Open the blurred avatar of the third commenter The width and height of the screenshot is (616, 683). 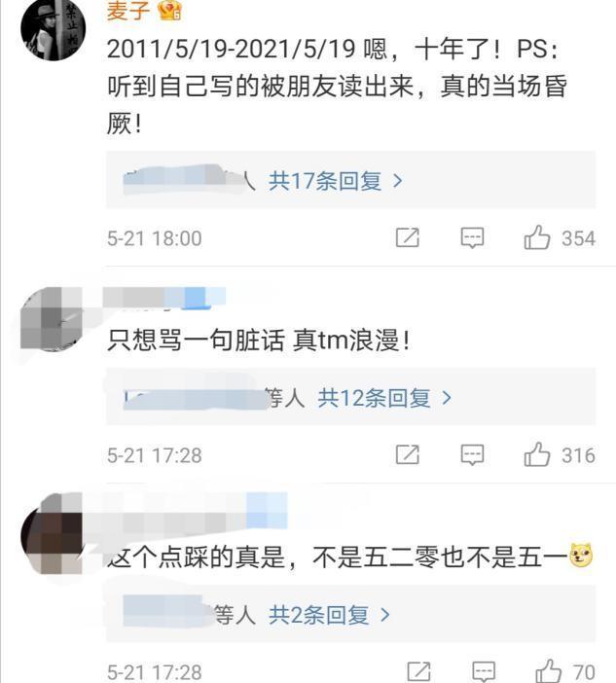[52, 534]
